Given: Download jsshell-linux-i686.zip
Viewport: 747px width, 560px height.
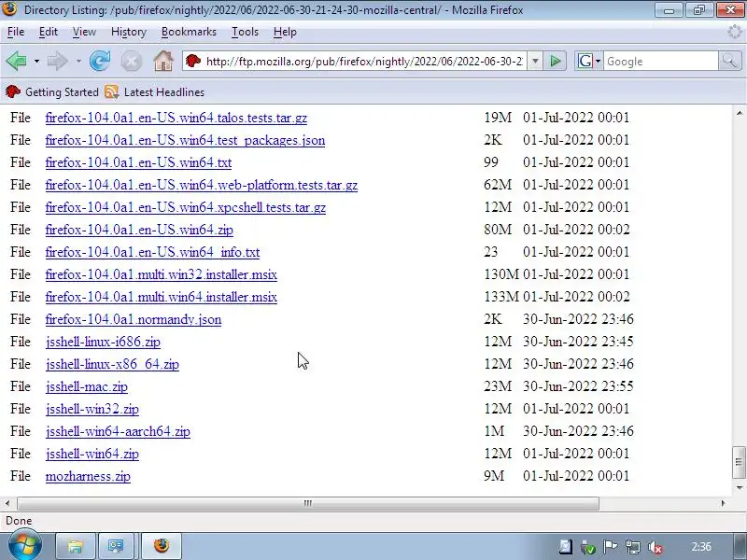Looking at the screenshot, I should coord(103,342).
